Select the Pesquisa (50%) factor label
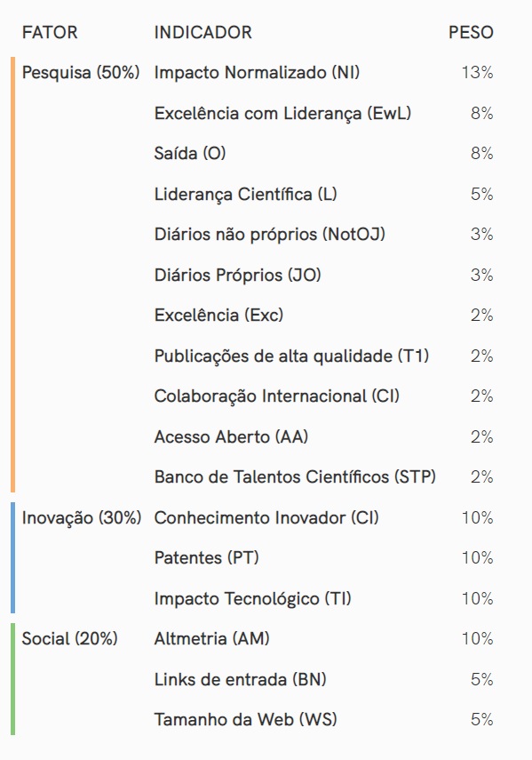 coord(81,73)
